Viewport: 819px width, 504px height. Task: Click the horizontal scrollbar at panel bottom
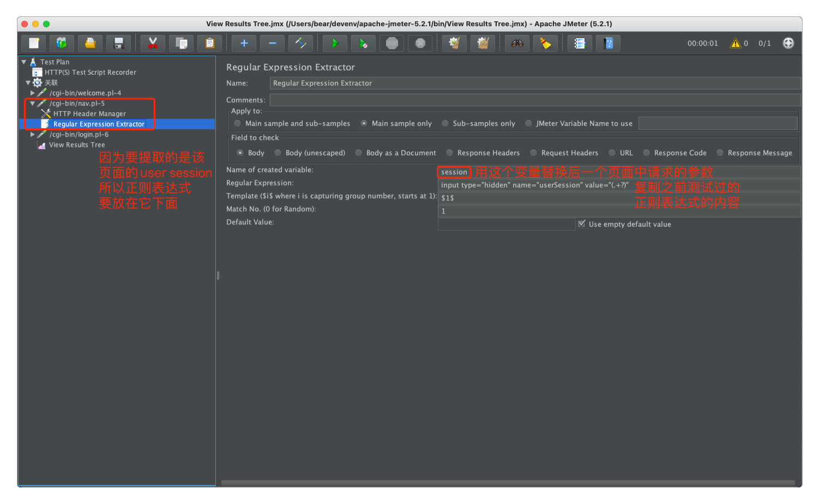(508, 483)
